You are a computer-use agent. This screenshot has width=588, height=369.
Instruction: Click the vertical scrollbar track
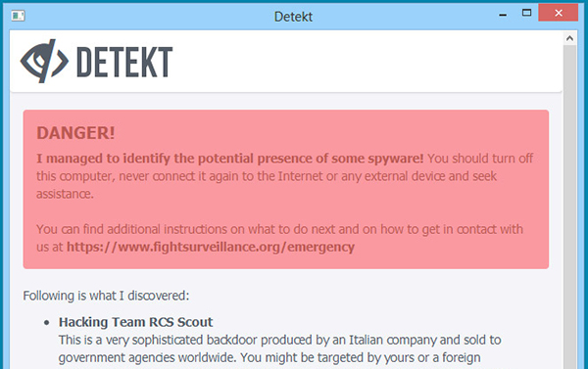click(569, 207)
